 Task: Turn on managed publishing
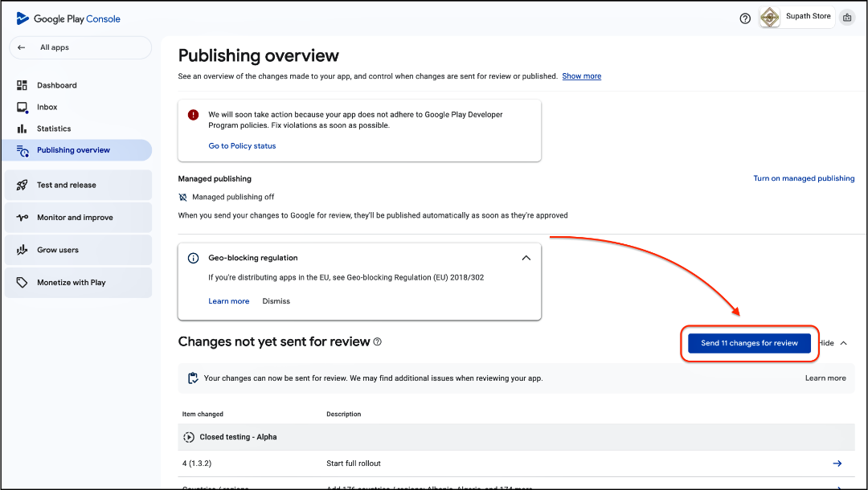(803, 178)
